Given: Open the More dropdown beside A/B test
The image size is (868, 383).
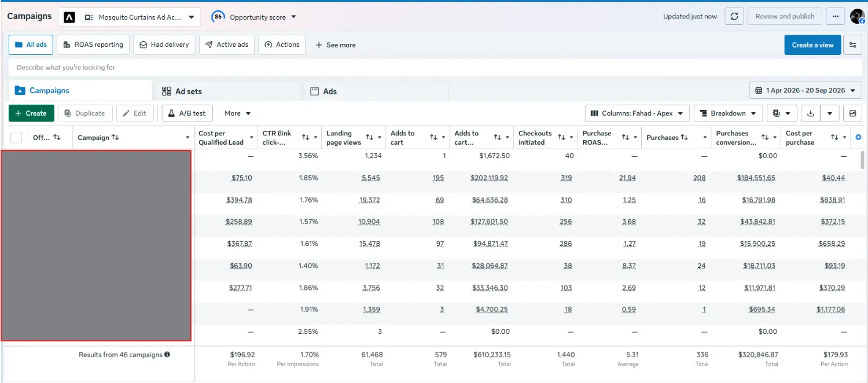Looking at the screenshot, I should click(238, 113).
